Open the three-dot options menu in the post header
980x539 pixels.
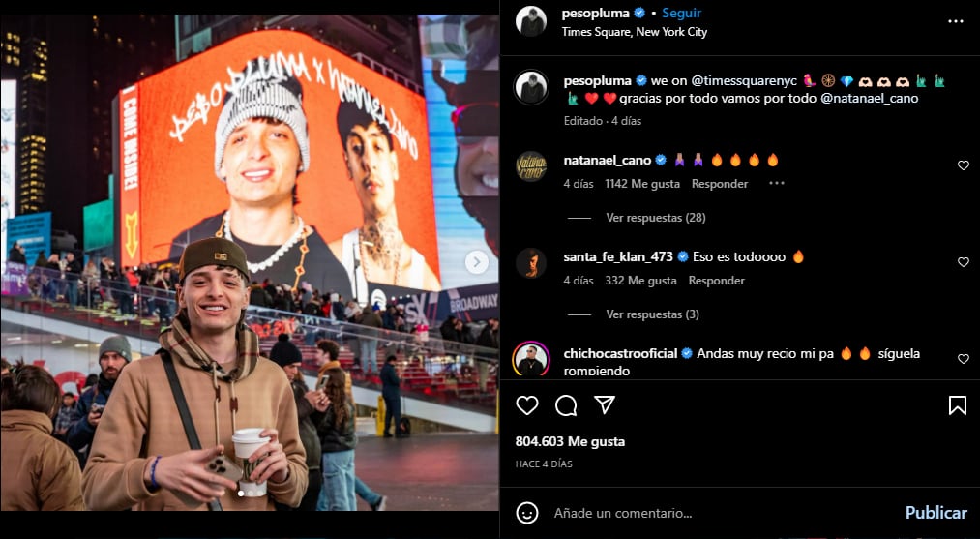click(955, 21)
